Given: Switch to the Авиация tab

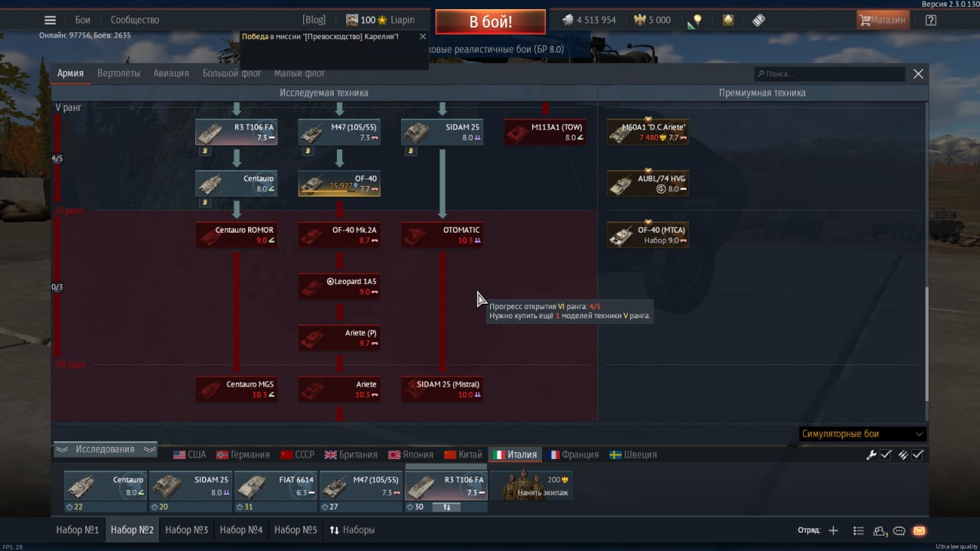Looking at the screenshot, I should tap(171, 73).
